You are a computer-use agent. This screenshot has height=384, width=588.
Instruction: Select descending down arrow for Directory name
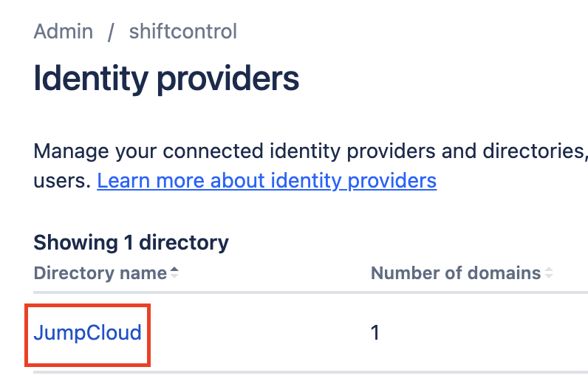point(174,276)
